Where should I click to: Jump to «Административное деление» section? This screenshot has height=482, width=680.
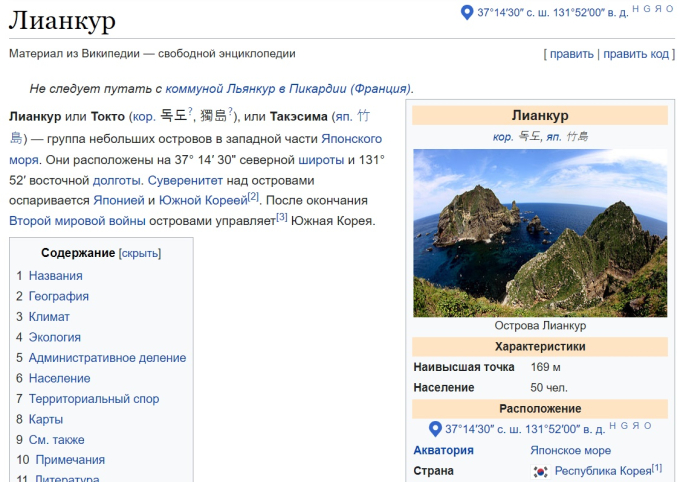tap(107, 358)
